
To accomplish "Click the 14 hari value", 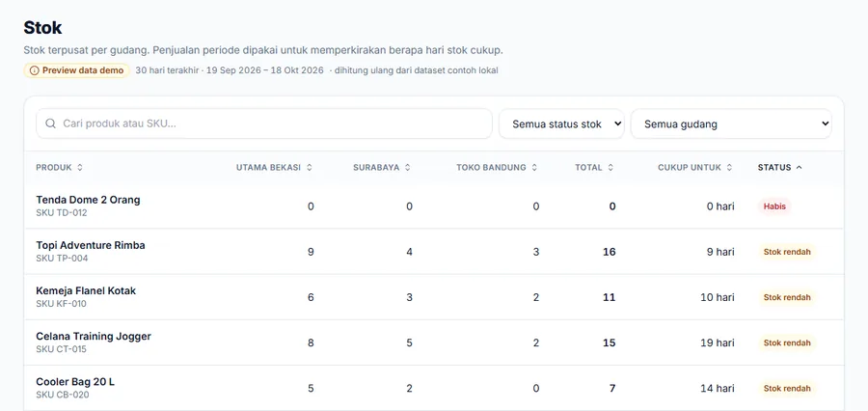I will [x=718, y=388].
